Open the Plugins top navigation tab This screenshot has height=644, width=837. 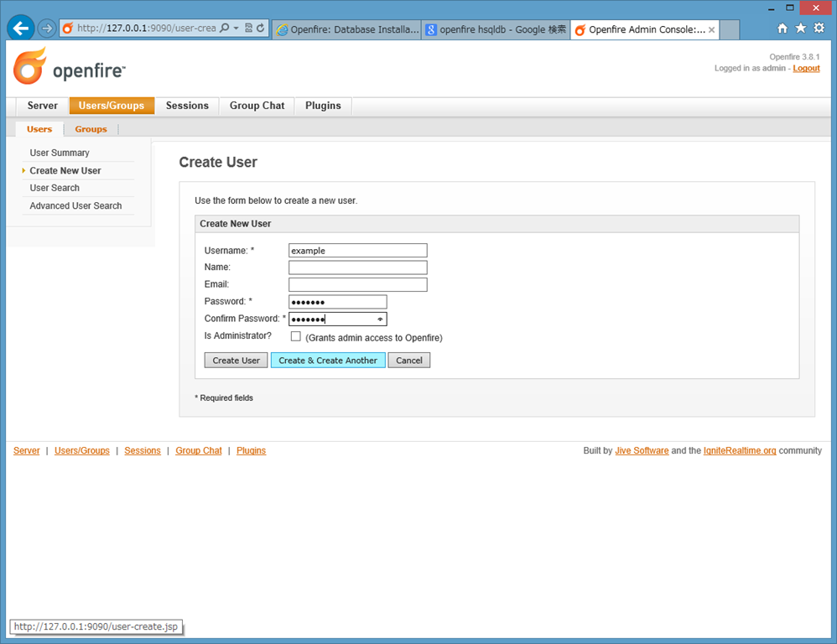(323, 106)
